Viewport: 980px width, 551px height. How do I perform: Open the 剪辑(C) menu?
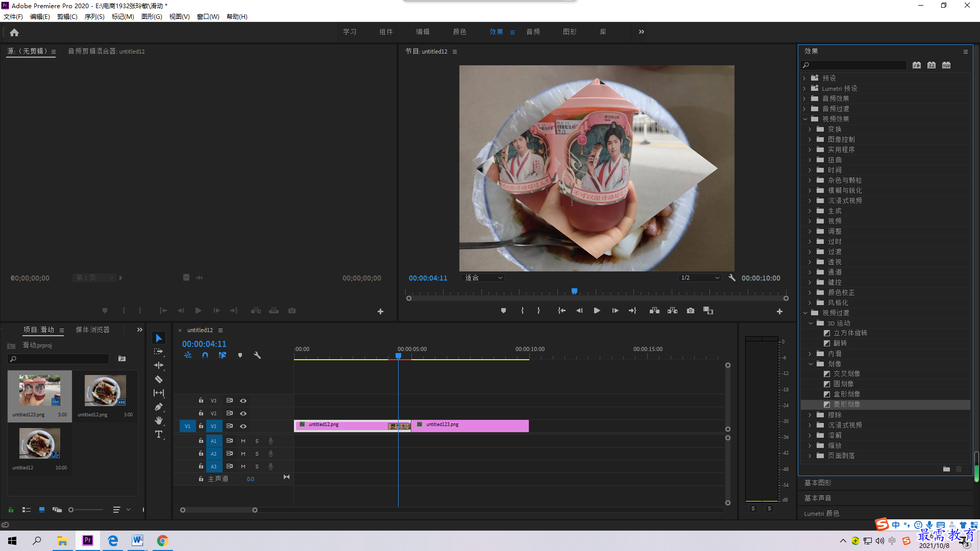point(67,16)
